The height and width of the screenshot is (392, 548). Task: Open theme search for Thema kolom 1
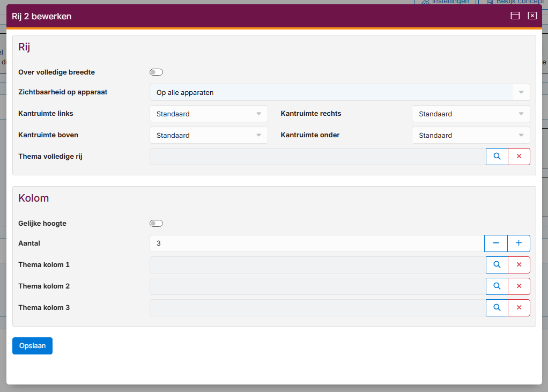[497, 265]
